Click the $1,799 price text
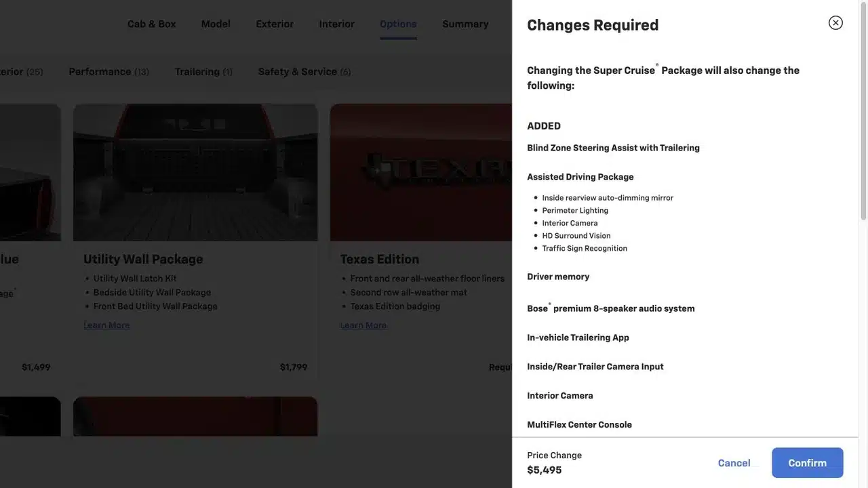Image resolution: width=868 pixels, height=488 pixels. tap(294, 367)
